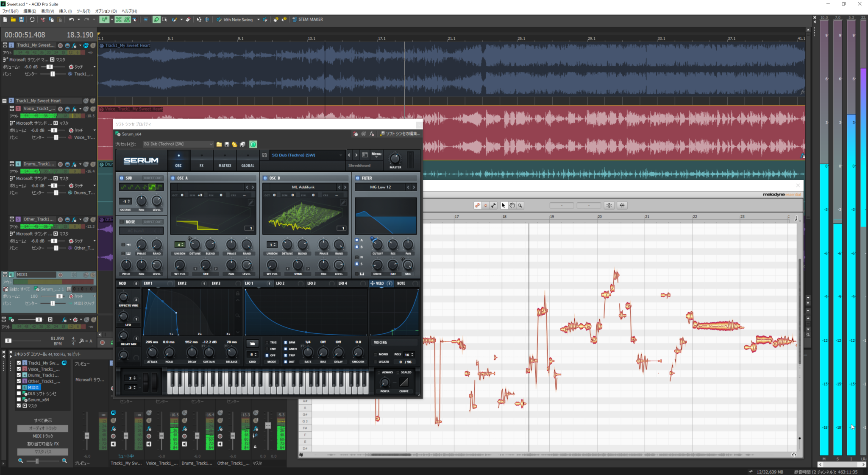
Task: Uncheck MIDI1 in the mixing console list
Action: pos(19,387)
